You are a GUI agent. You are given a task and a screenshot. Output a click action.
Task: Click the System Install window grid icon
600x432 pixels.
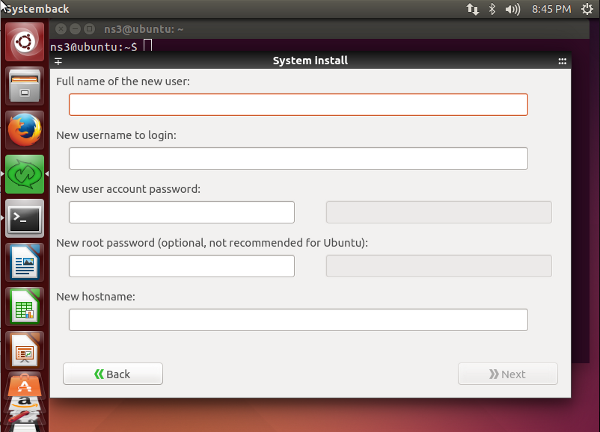click(562, 61)
